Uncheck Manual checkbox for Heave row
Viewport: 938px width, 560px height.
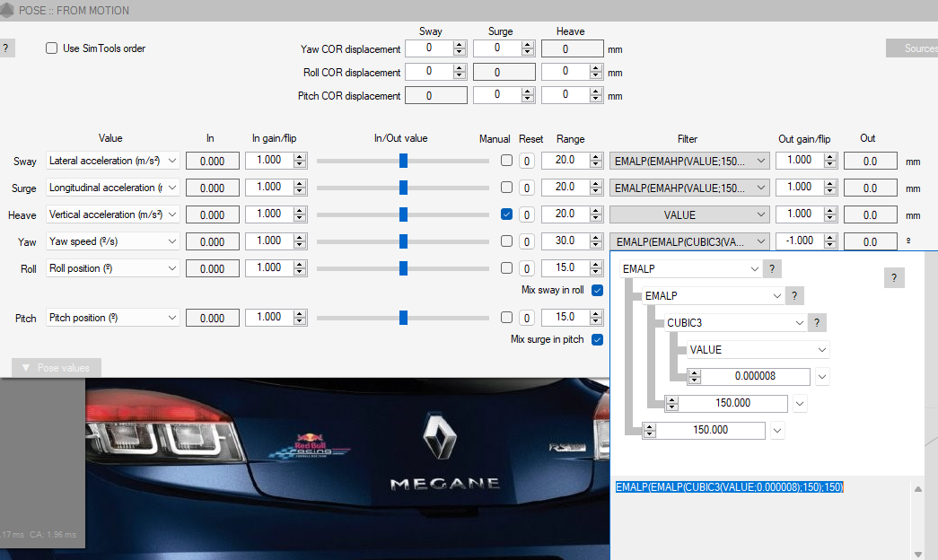click(506, 214)
